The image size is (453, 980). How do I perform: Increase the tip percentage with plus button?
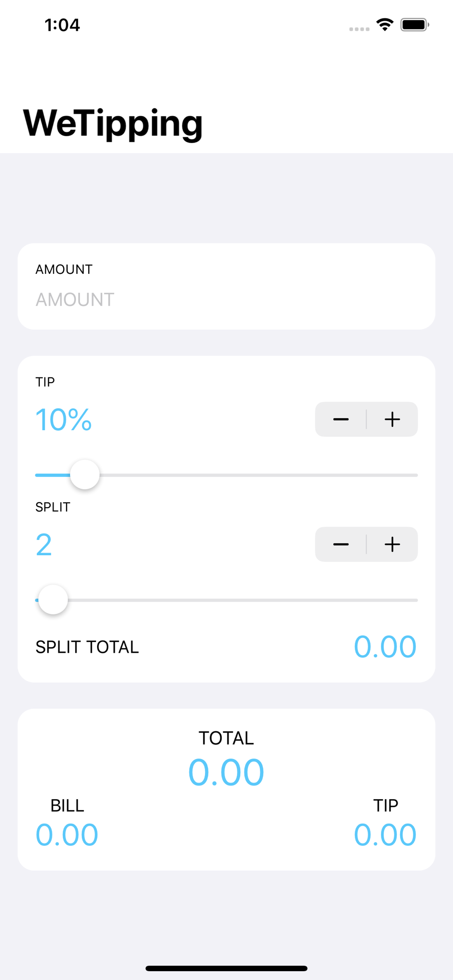tap(392, 419)
